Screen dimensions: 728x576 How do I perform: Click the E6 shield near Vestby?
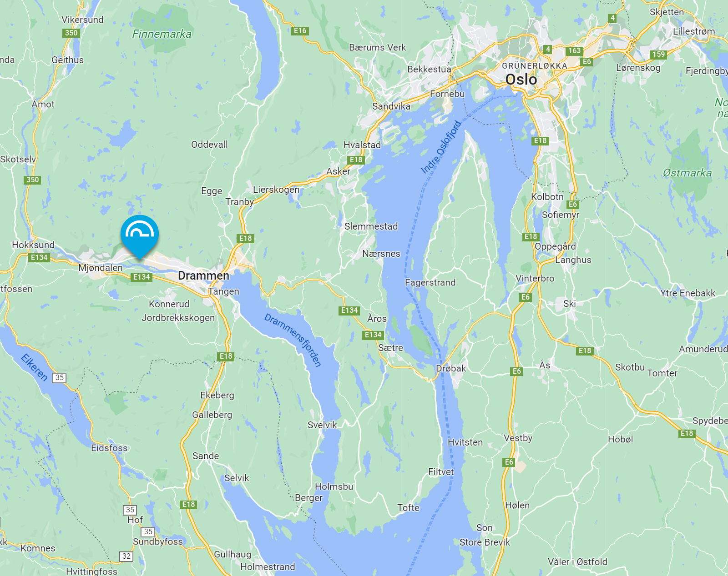click(509, 462)
